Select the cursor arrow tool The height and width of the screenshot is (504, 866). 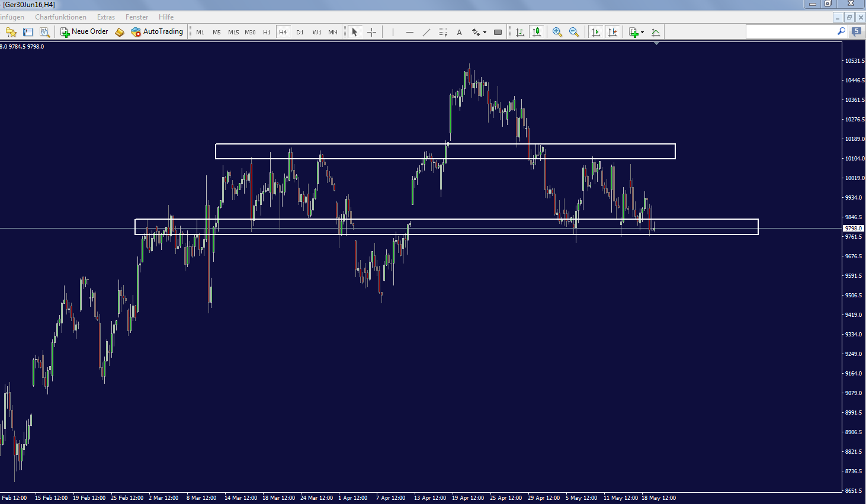click(x=355, y=32)
